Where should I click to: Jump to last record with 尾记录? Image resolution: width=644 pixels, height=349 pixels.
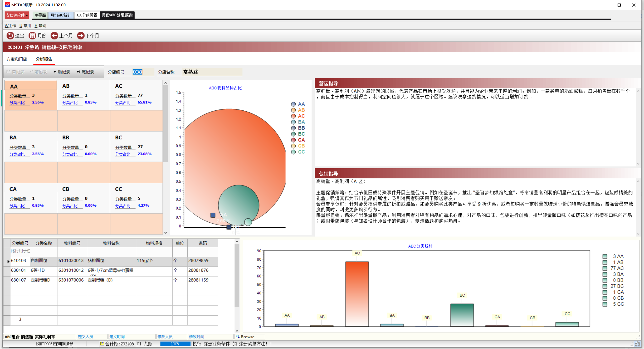(85, 72)
